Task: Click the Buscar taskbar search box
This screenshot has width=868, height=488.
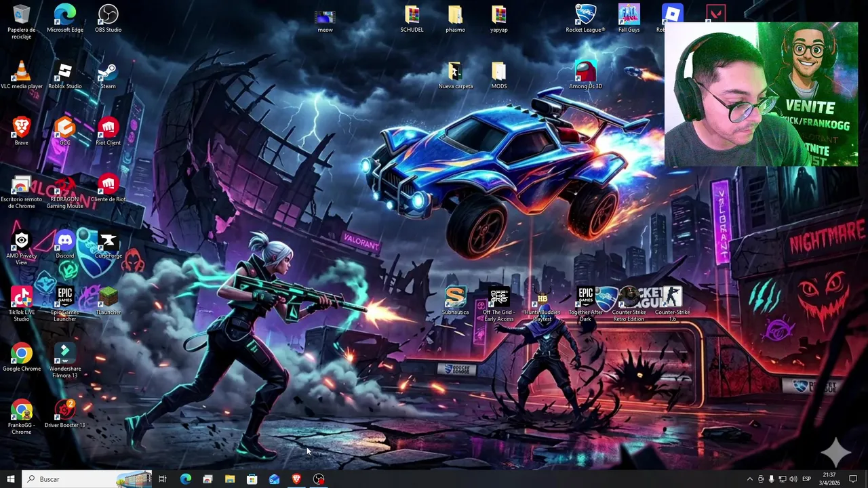Action: [86, 479]
